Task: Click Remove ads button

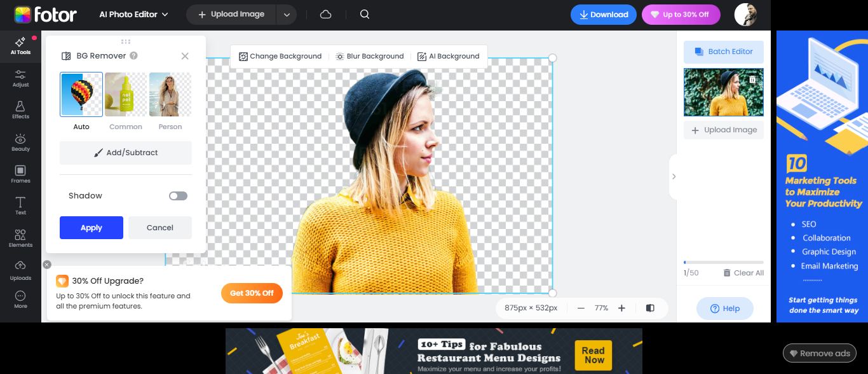Action: point(819,354)
